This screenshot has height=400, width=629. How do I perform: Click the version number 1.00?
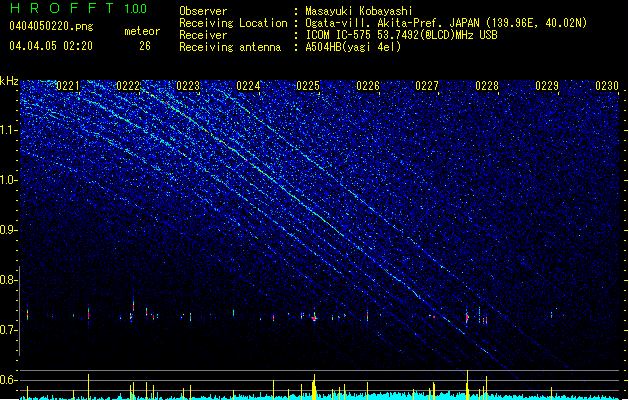[x=136, y=9]
